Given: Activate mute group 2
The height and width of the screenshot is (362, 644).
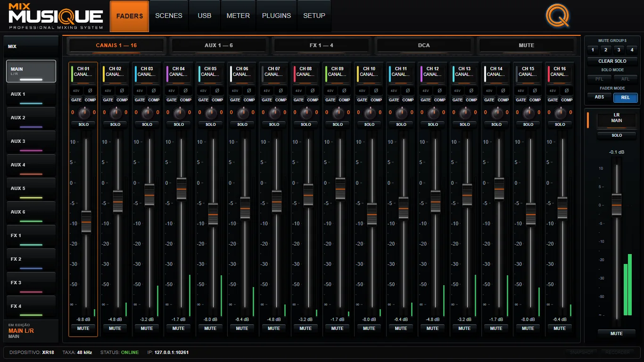Looking at the screenshot, I should 606,49.
